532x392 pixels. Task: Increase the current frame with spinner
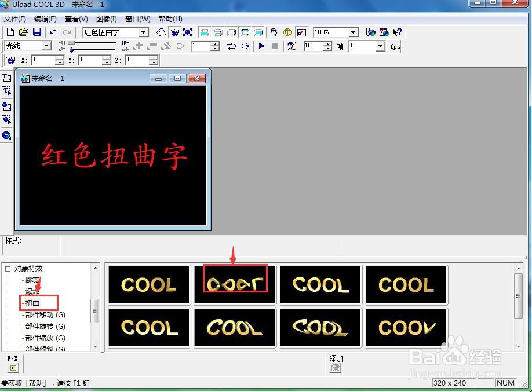215,44
